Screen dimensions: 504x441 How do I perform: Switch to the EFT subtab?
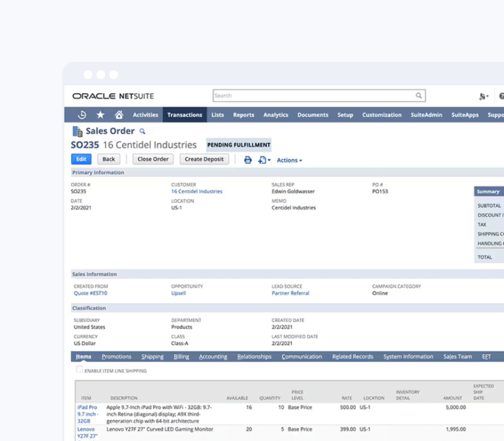(x=486, y=357)
